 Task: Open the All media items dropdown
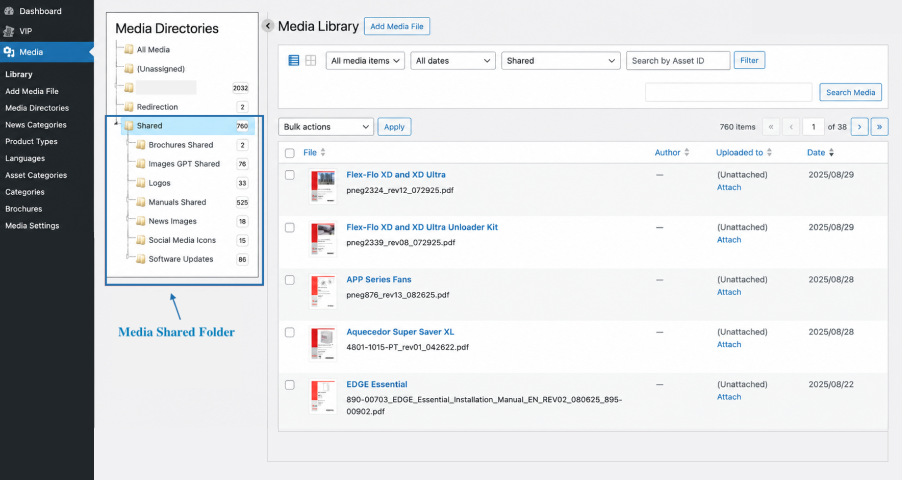click(x=365, y=60)
